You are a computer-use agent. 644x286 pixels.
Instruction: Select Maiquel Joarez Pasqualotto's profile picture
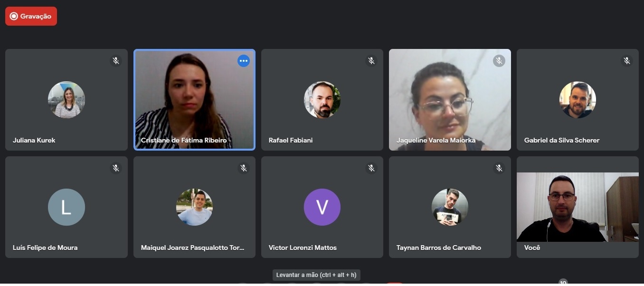point(194,207)
